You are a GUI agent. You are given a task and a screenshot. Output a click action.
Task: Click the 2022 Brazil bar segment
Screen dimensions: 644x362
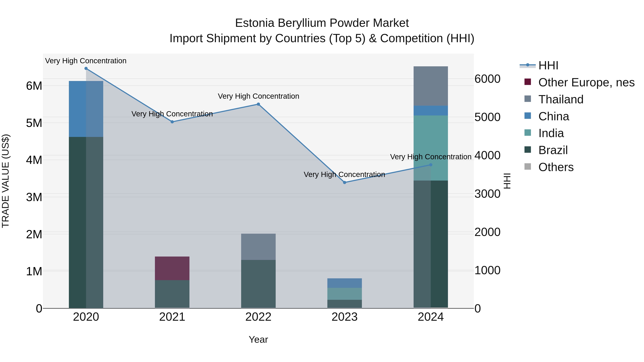tap(258, 284)
